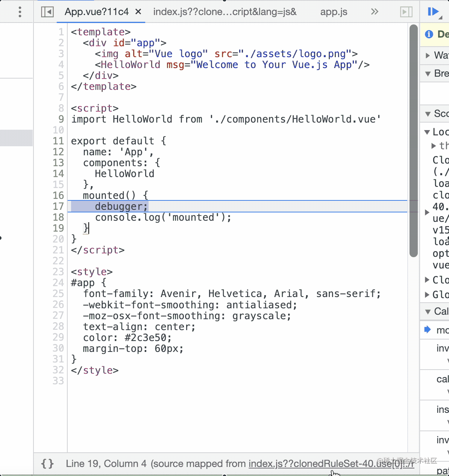This screenshot has width=449, height=476.
Task: Open the source mapped index.js link
Action: click(x=331, y=464)
